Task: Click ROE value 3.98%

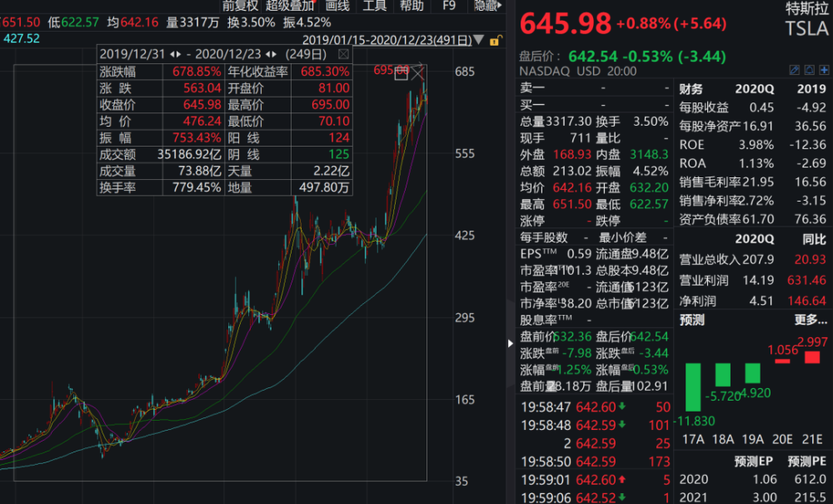Action: point(756,145)
